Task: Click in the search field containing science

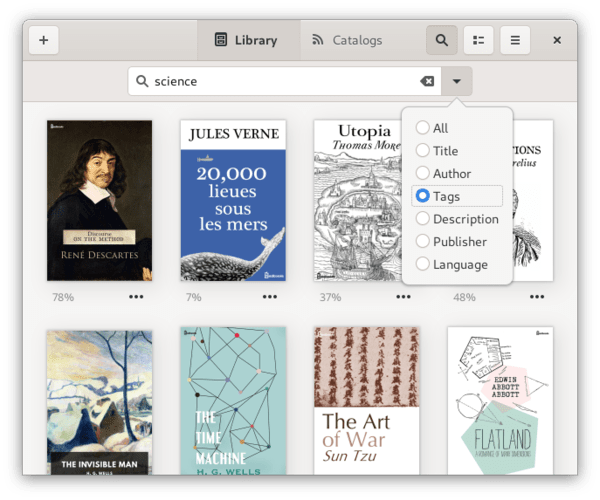Action: click(285, 81)
